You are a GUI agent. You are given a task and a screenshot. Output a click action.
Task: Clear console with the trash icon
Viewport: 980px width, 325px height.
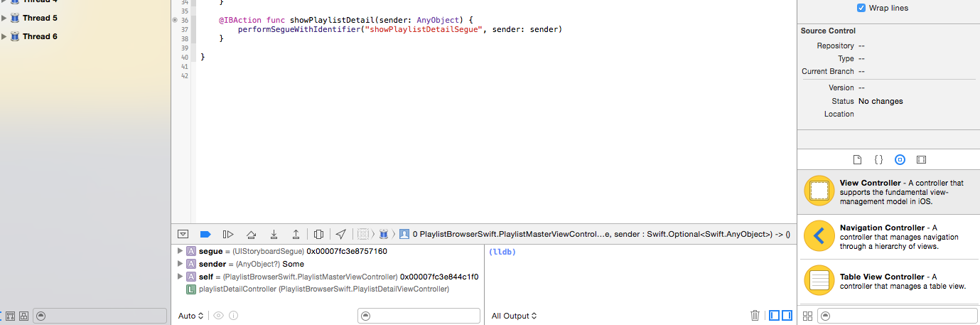(x=755, y=315)
